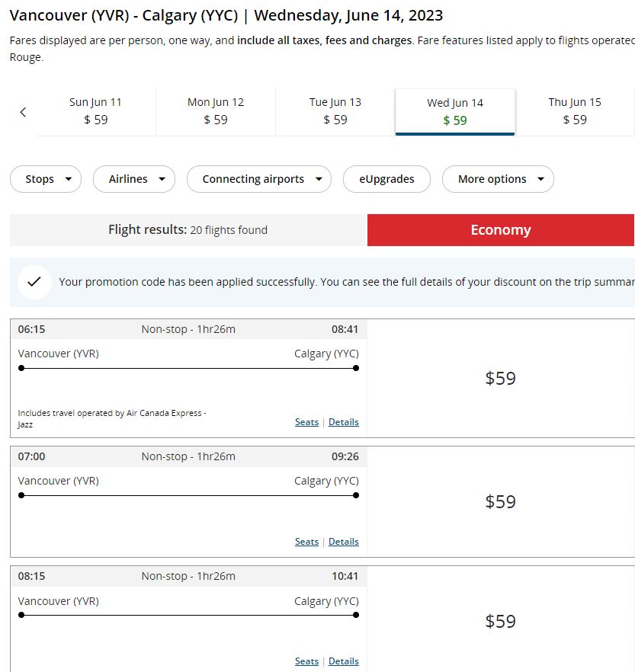The image size is (635, 672).
Task: Open Details for the 06:15 flight
Action: (344, 422)
